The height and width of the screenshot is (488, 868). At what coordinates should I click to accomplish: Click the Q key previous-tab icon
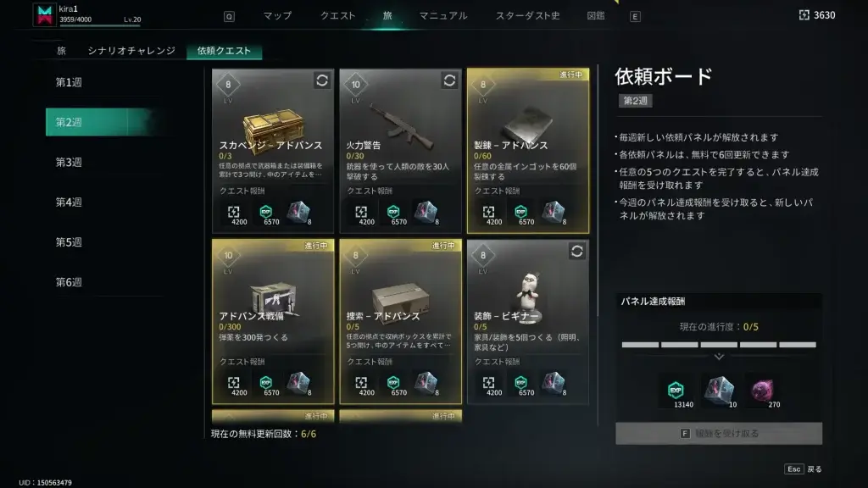pos(229,17)
